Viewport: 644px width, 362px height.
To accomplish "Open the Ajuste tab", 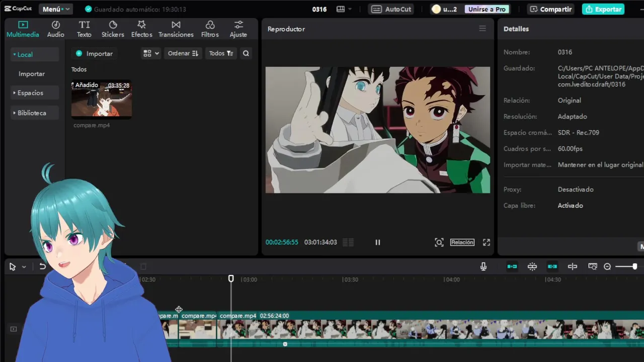I will [238, 29].
